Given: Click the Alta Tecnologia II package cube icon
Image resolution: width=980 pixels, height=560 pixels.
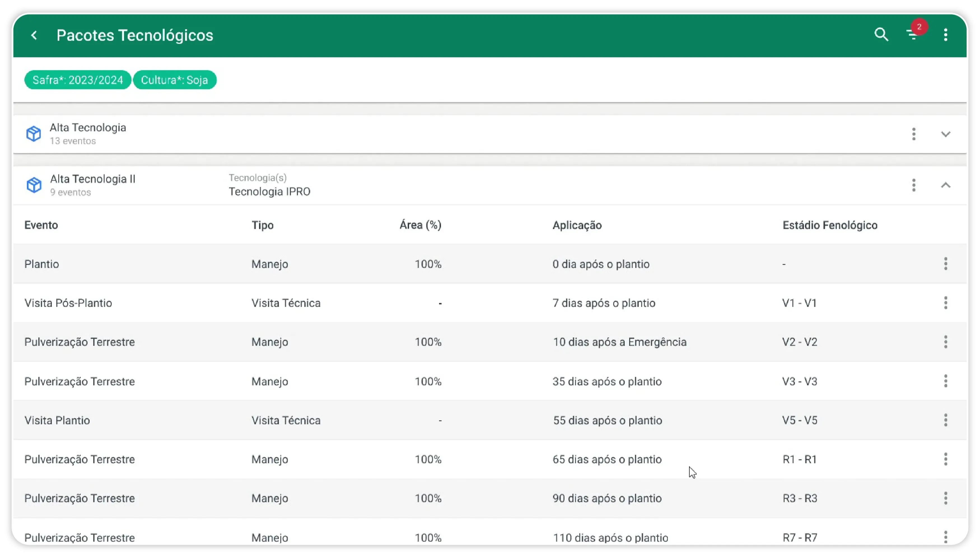Looking at the screenshot, I should pyautogui.click(x=34, y=185).
